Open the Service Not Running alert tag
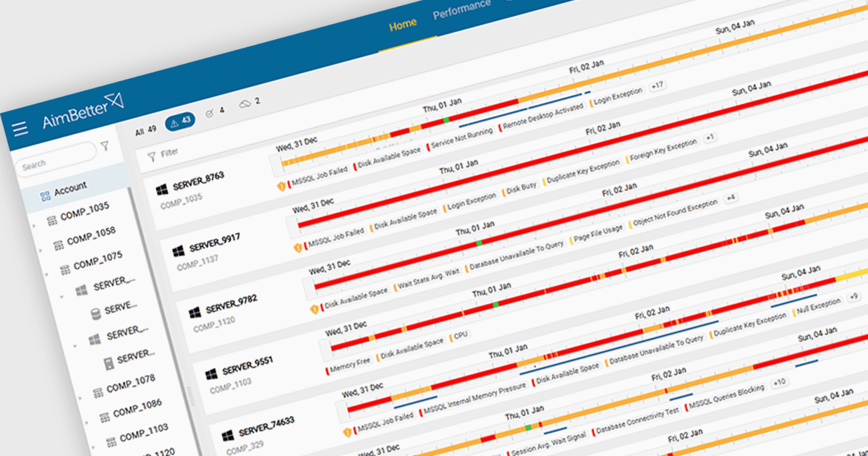This screenshot has height=456, width=868. [461, 138]
